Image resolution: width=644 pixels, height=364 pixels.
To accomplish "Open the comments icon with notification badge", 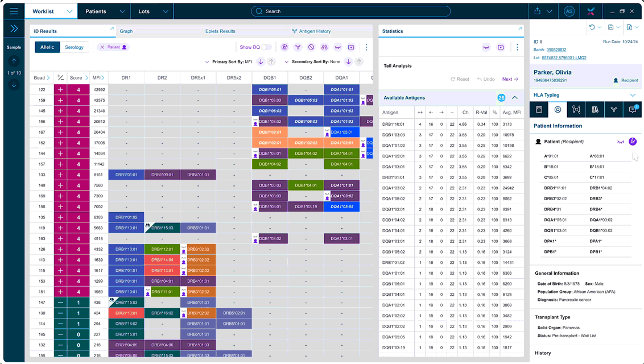I will pos(632,110).
